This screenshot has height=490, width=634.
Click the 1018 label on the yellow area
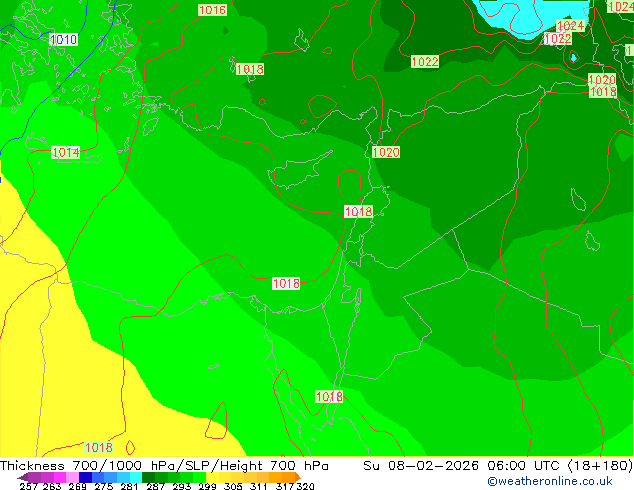click(x=99, y=447)
